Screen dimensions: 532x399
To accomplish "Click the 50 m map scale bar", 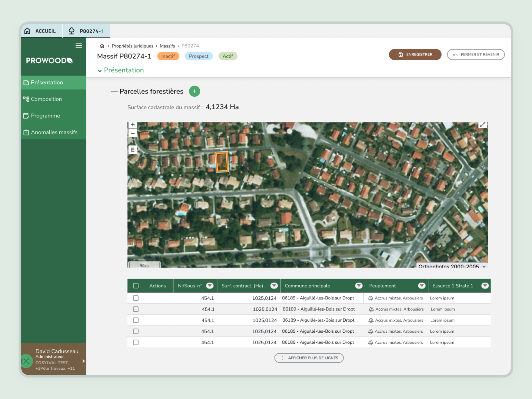I will coord(144,265).
